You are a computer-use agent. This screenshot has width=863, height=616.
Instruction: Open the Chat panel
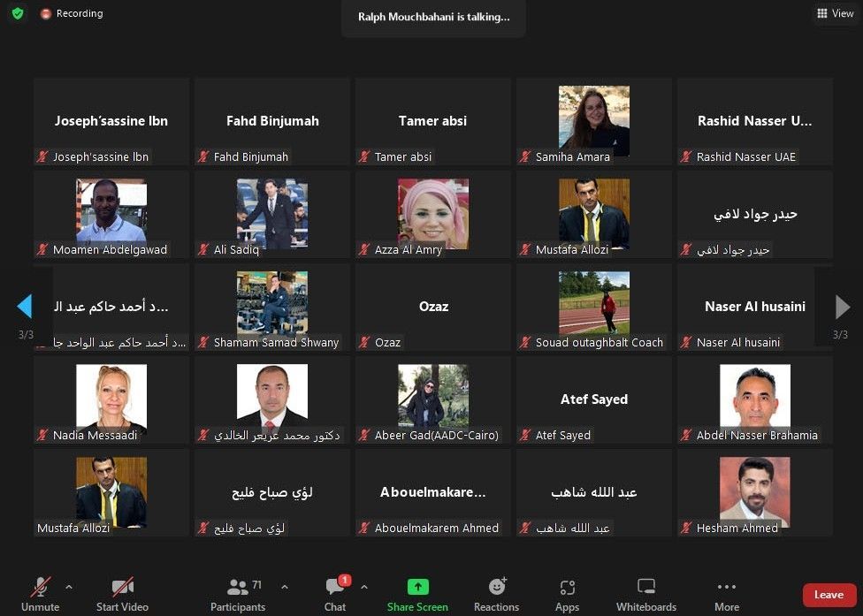pyautogui.click(x=335, y=588)
